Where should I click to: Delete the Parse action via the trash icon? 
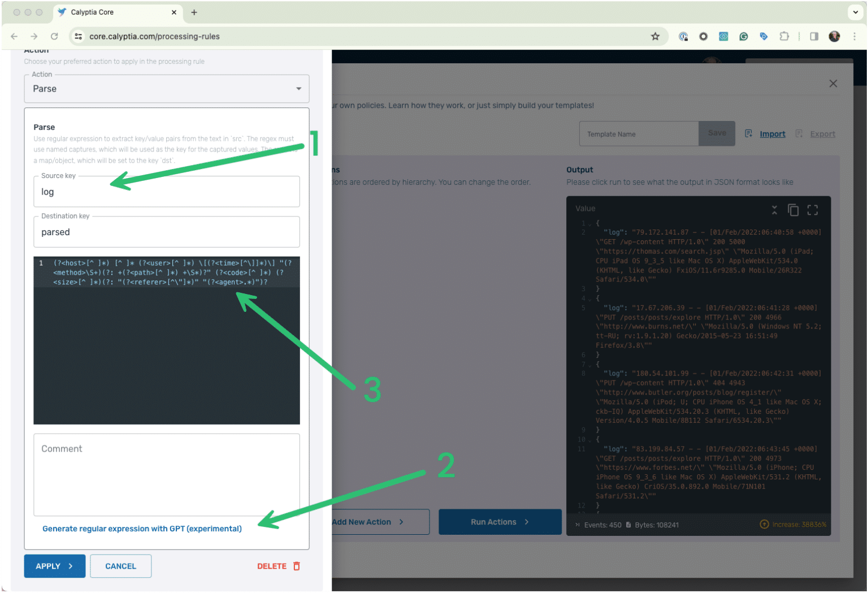click(297, 566)
